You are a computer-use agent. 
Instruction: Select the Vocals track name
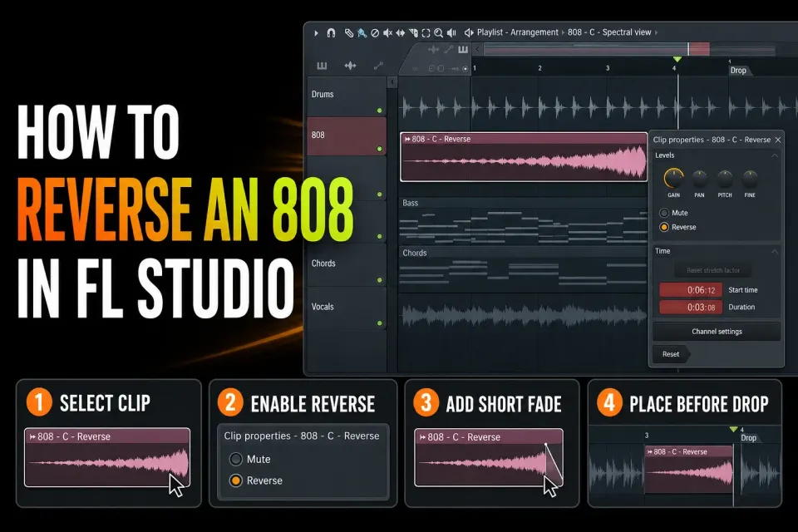(323, 307)
